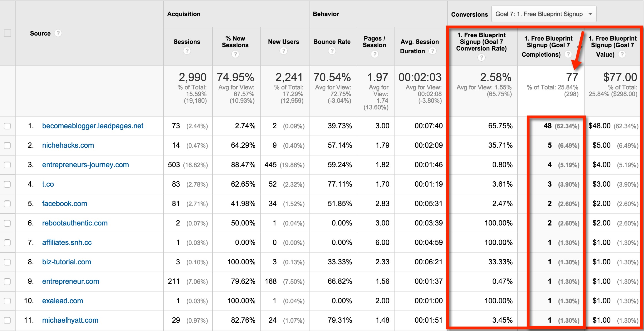Image resolution: width=644 pixels, height=331 pixels.
Task: Check the entrepreneurs-journey.com row checkbox
Action: (7, 165)
